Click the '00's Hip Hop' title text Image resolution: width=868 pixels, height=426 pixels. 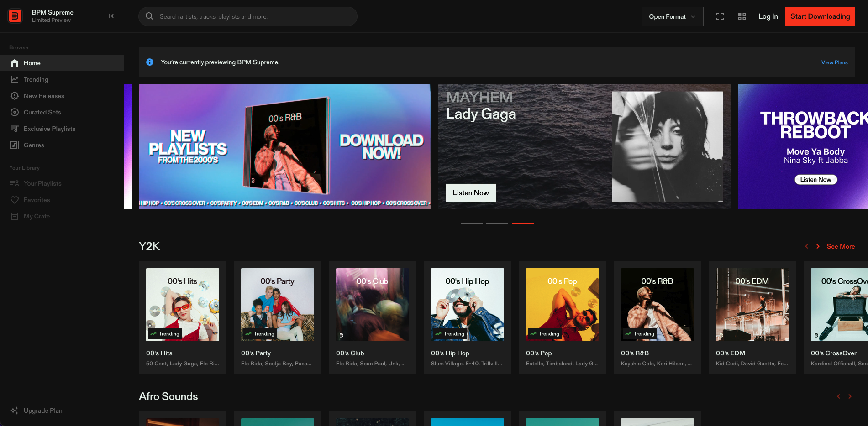(450, 353)
